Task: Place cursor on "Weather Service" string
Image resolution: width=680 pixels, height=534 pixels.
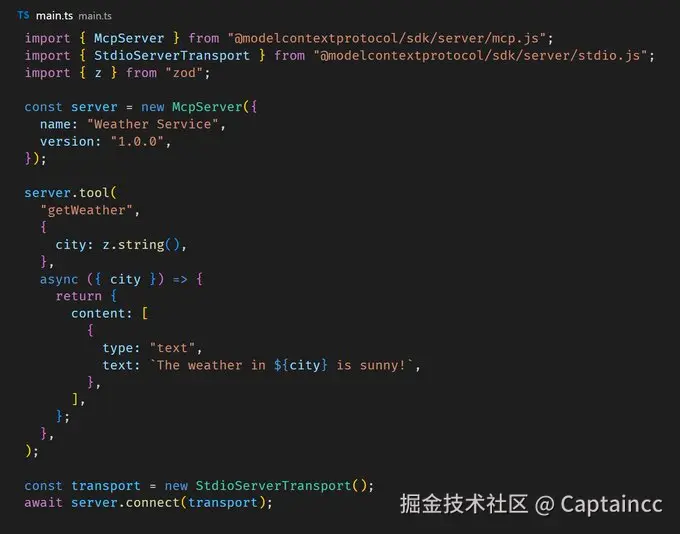Action: 153,124
